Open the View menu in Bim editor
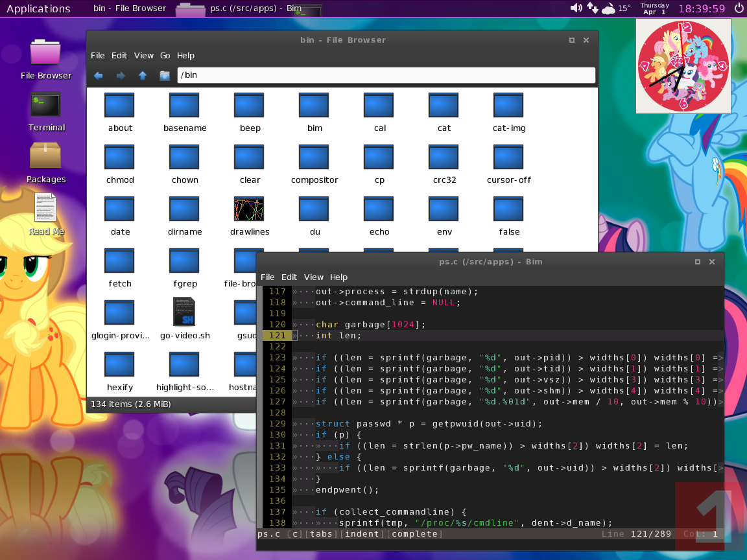Viewport: 747px width, 560px height. point(313,277)
